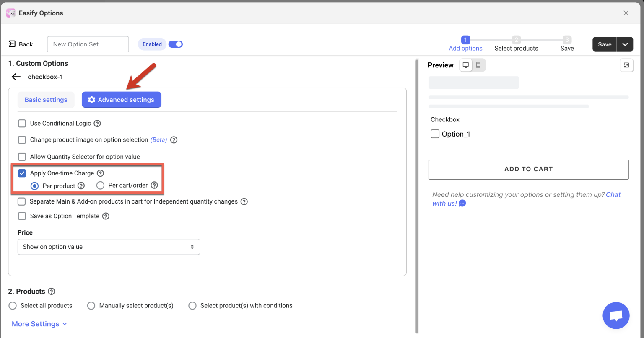Expand the preview panel fullscreen icon
This screenshot has width=644, height=338.
pos(626,65)
